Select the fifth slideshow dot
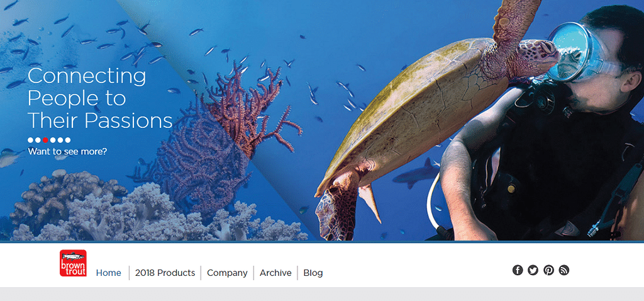This screenshot has height=301, width=644. click(60, 140)
